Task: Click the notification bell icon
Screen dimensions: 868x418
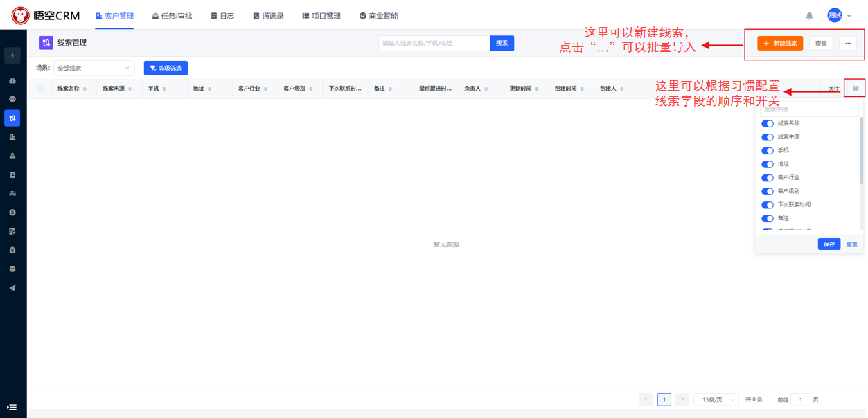Action: tap(809, 16)
